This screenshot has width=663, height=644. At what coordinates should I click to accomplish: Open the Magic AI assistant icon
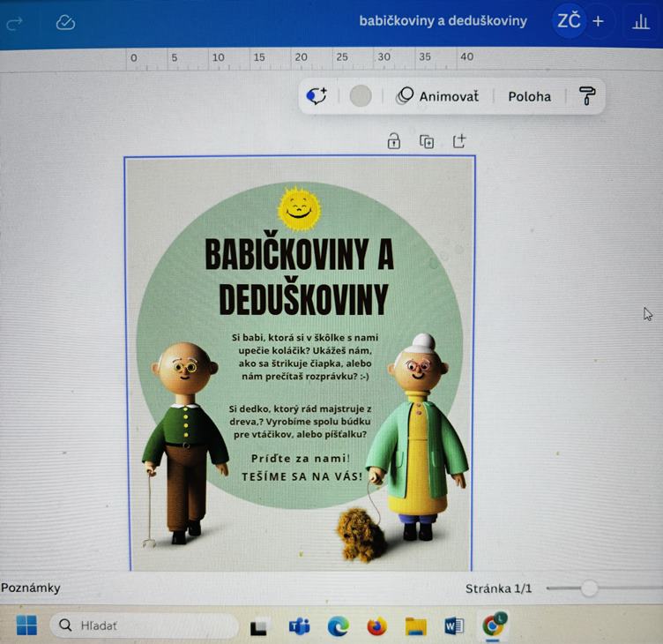point(317,96)
